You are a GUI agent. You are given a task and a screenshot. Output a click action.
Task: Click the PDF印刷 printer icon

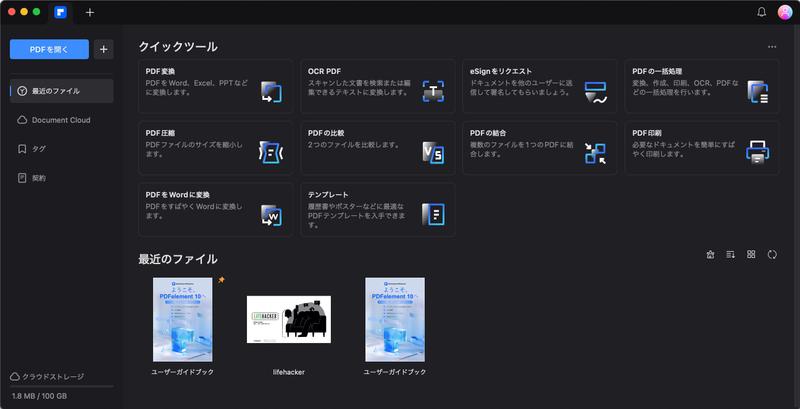pyautogui.click(x=758, y=152)
